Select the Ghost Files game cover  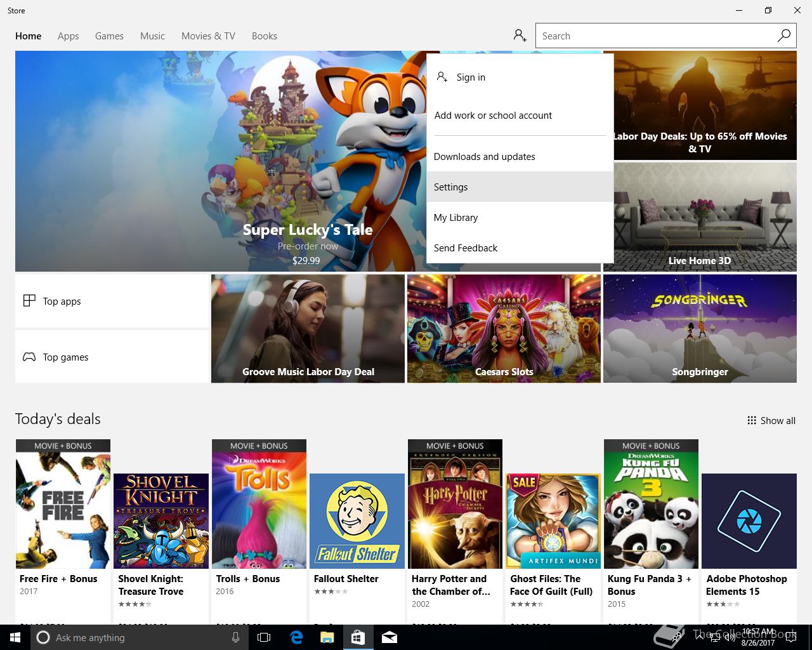[553, 521]
